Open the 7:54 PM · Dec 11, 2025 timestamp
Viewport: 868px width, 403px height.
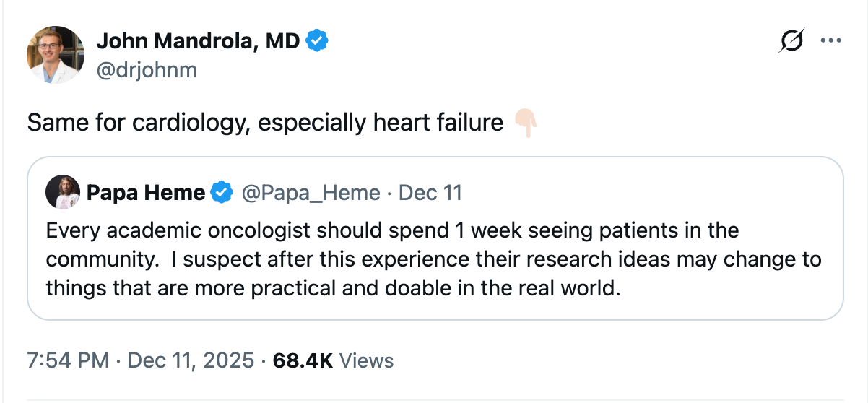[140, 360]
